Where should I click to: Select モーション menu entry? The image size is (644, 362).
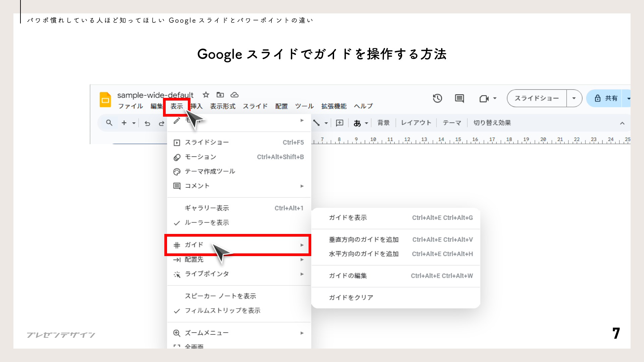point(239,157)
